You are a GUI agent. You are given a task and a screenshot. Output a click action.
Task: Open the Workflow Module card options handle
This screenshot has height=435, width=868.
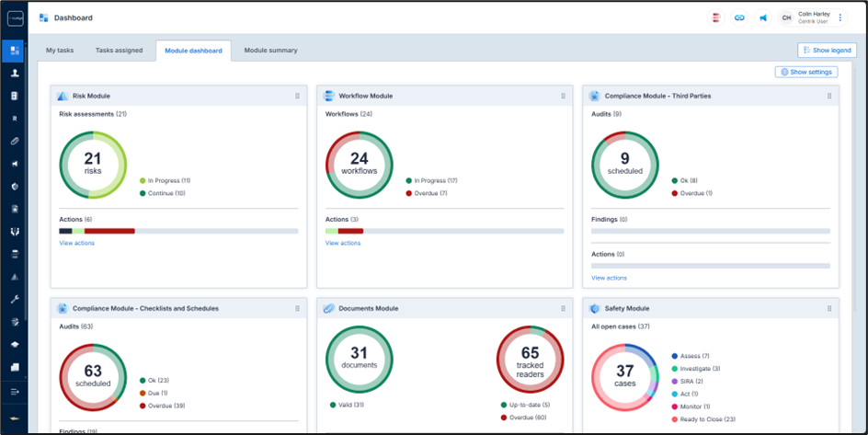point(563,96)
